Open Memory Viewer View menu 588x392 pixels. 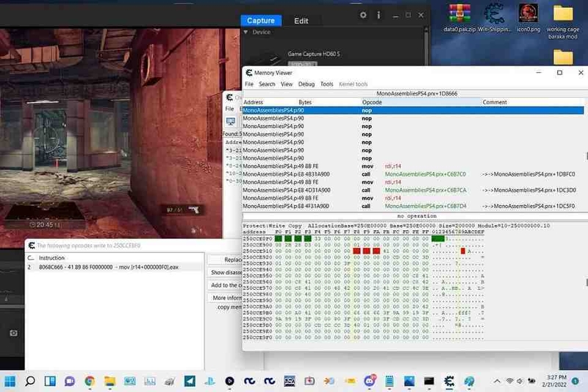[x=287, y=84]
